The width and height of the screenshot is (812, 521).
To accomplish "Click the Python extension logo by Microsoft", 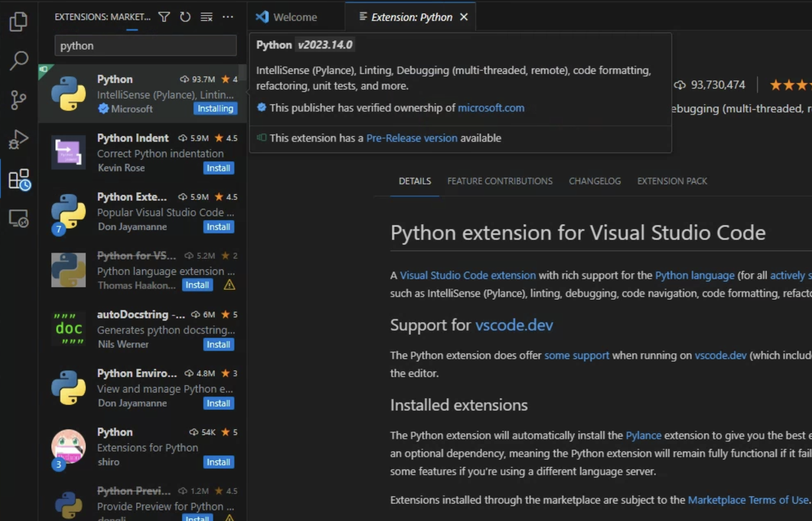I will tap(69, 94).
